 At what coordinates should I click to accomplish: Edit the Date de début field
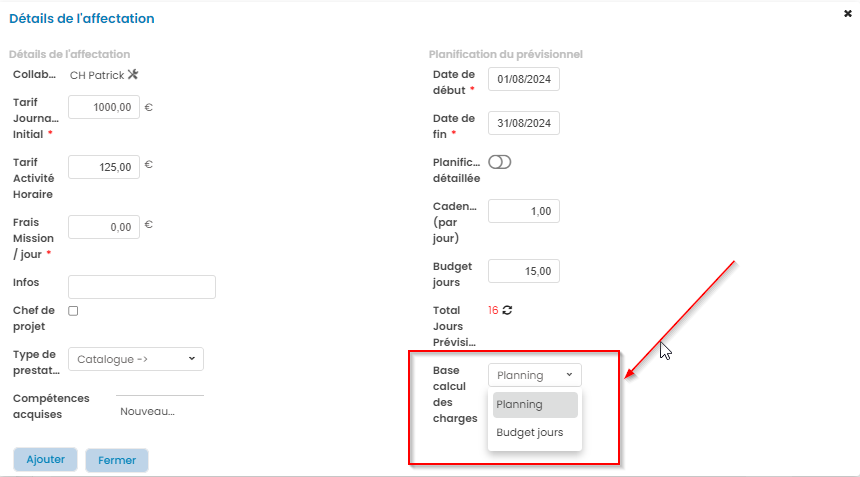[524, 79]
